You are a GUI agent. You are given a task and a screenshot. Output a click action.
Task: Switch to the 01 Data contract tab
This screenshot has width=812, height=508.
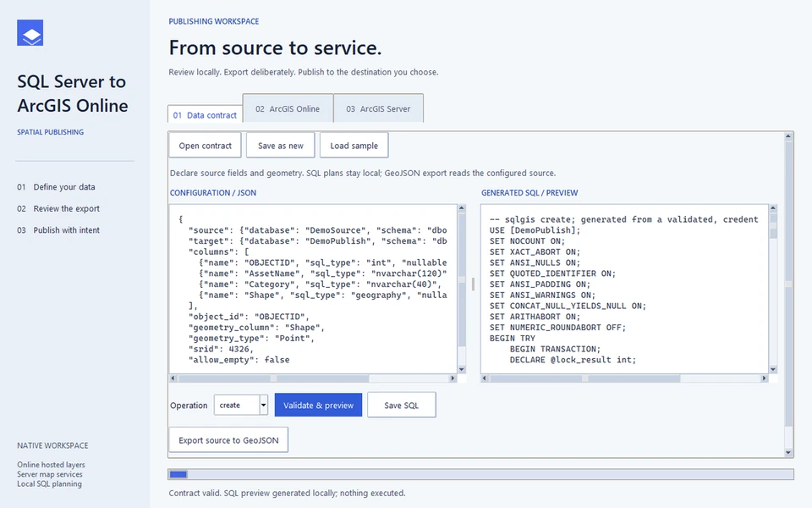205,114
